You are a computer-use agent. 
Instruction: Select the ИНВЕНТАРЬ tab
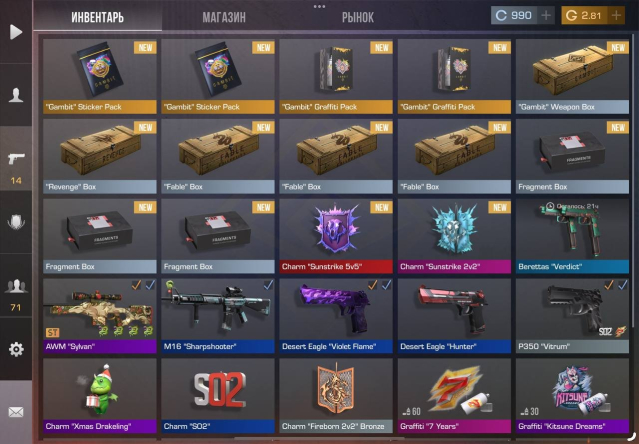point(97,17)
